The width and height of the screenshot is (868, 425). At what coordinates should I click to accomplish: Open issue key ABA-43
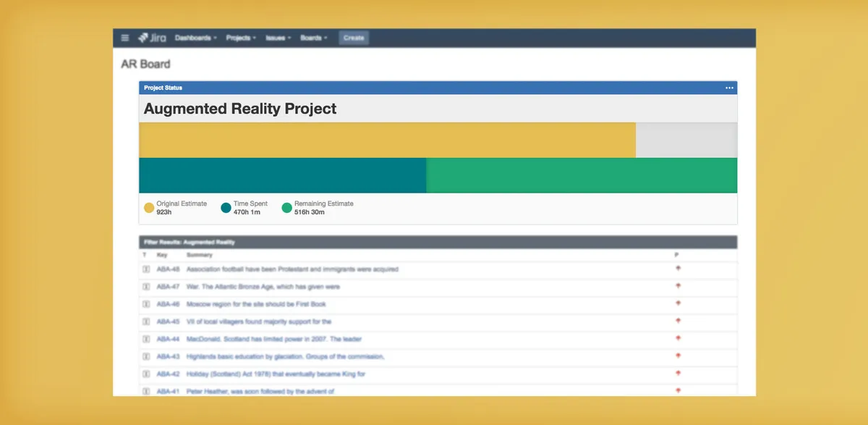(168, 356)
